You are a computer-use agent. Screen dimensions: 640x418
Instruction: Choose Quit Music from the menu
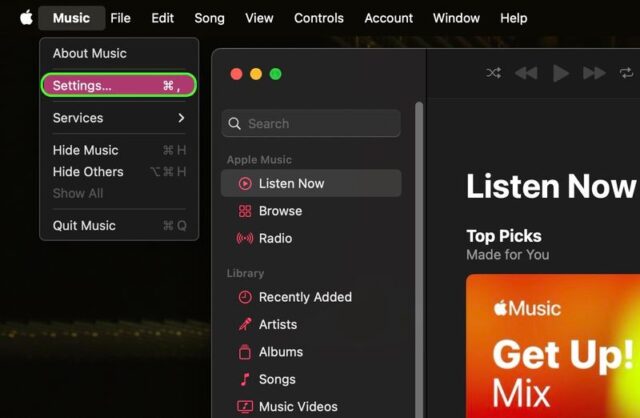(x=119, y=225)
